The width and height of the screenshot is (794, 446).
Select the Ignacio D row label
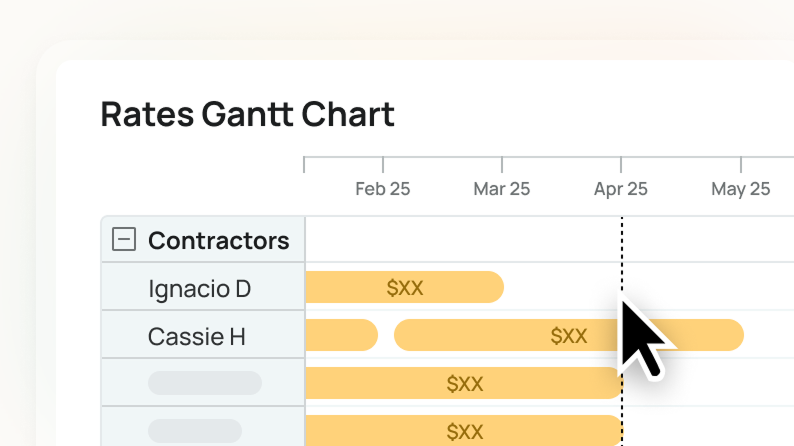click(x=199, y=288)
